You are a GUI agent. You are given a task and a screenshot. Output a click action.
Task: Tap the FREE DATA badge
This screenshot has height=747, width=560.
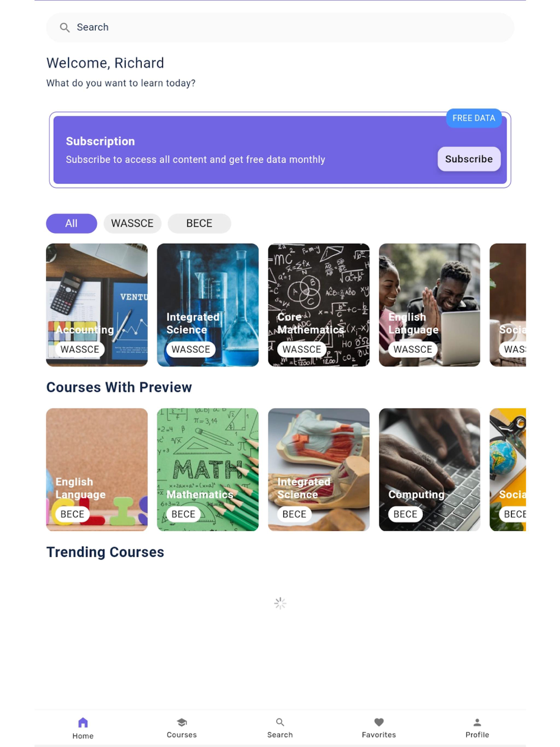474,118
